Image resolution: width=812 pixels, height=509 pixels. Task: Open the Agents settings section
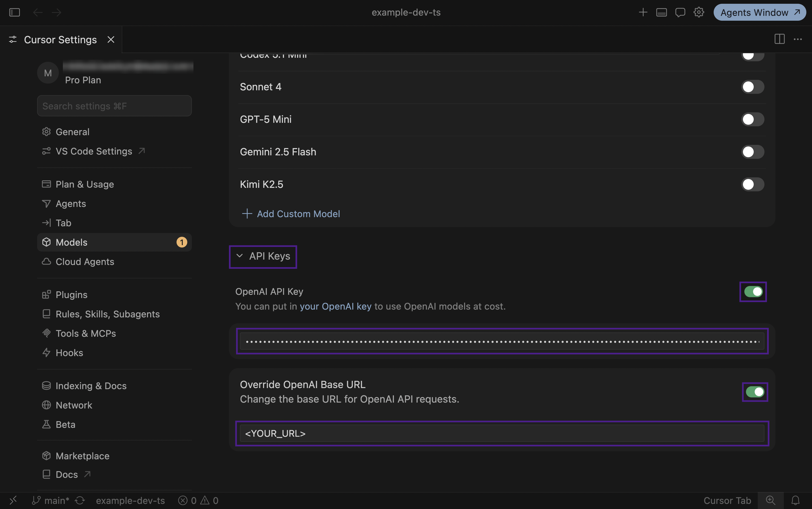point(114,204)
